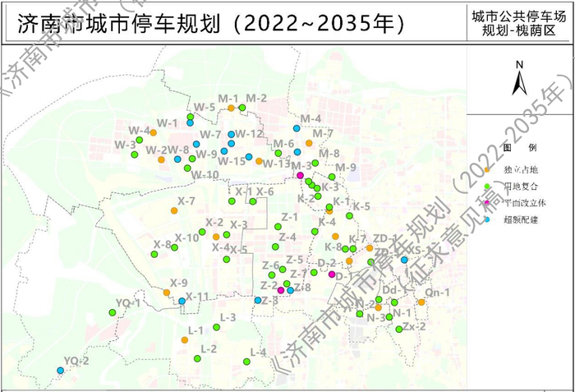The width and height of the screenshot is (575, 392).
Task: Click the green L-3 marker
Action: pos(216,327)
